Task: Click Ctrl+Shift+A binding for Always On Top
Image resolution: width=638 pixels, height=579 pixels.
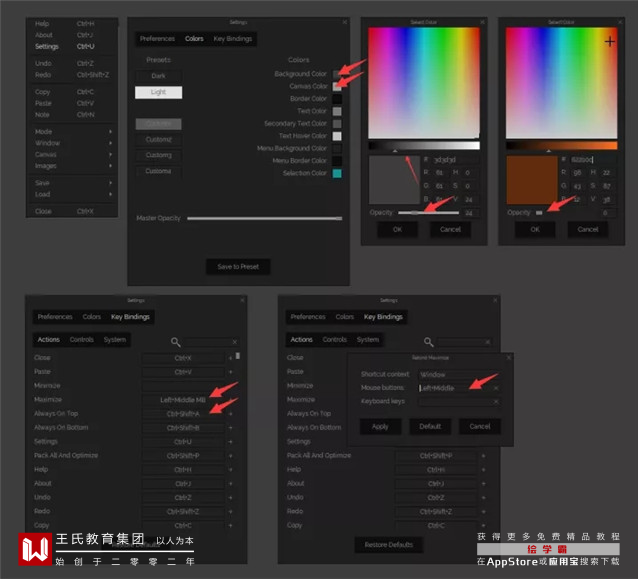Action: [x=183, y=414]
